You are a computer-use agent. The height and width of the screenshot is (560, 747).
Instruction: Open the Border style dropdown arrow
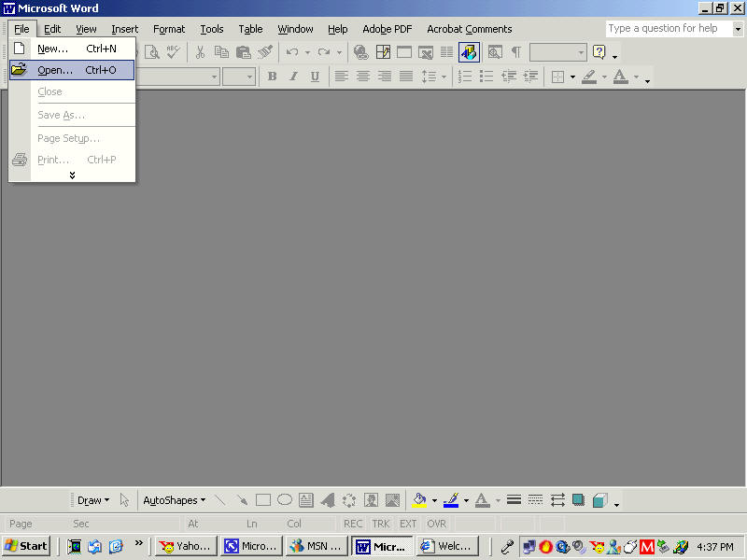coord(572,77)
